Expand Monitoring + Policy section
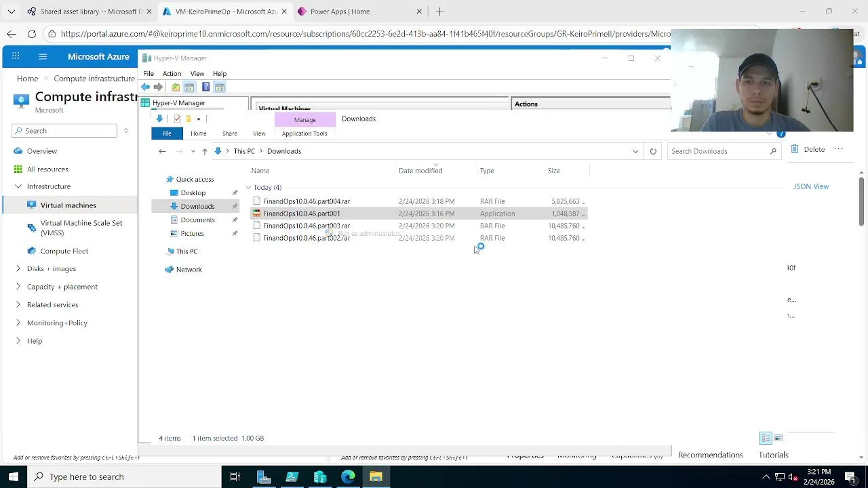The height and width of the screenshot is (488, 868). coord(18,323)
